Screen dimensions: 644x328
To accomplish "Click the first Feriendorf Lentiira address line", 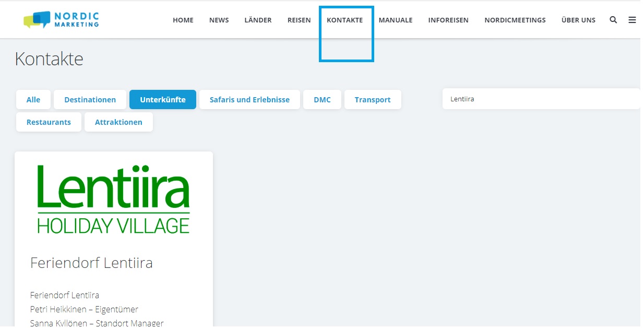I will pyautogui.click(x=65, y=295).
